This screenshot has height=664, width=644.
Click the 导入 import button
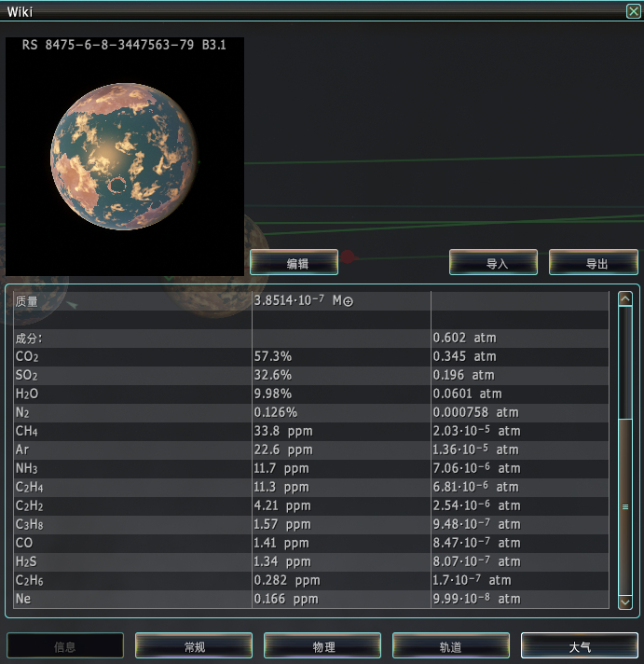click(493, 263)
